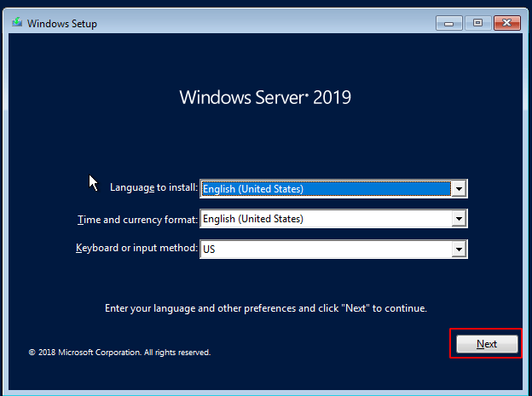Viewport: 532px width, 396px height.
Task: Click the "Language to install" label
Action: tap(153, 187)
